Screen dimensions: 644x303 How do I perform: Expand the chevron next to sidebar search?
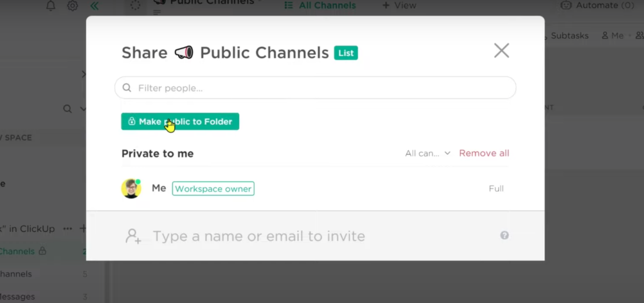pos(83,109)
